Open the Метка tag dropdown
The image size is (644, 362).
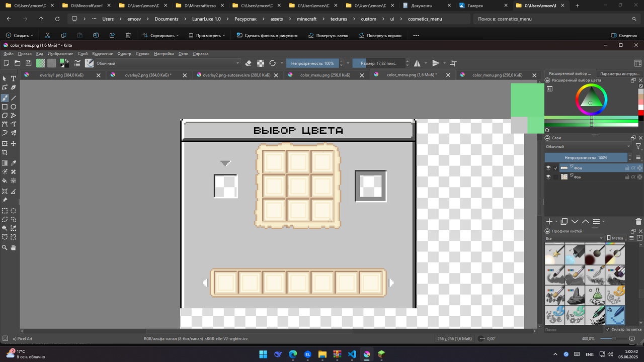617,238
